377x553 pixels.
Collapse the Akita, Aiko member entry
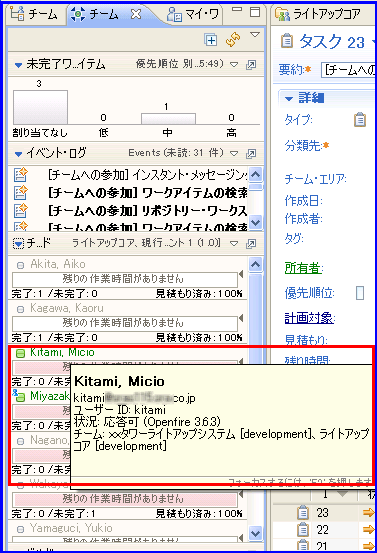coord(20,265)
